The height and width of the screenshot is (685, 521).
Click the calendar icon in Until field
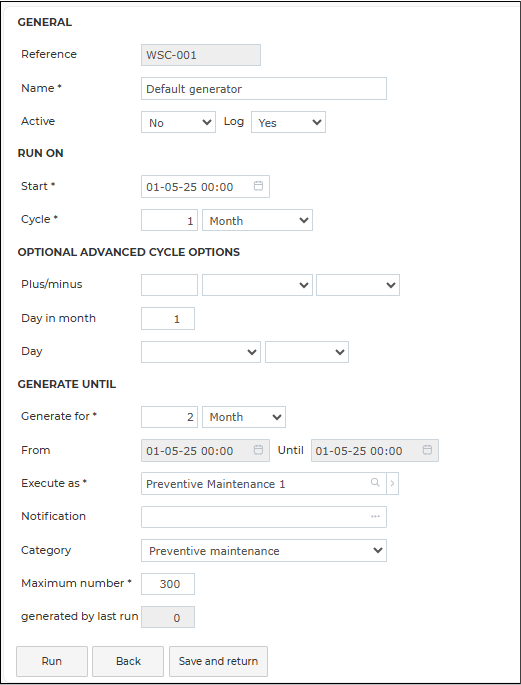coord(427,450)
